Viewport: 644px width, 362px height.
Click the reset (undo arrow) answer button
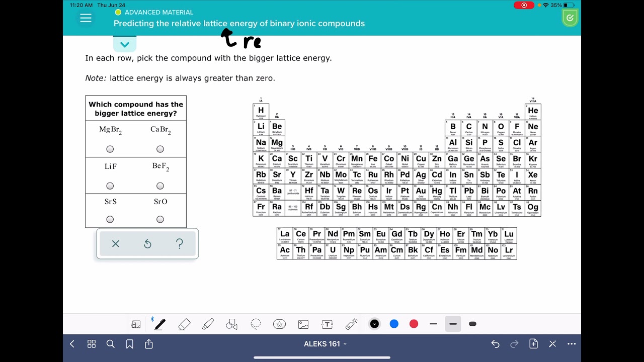coord(147,244)
